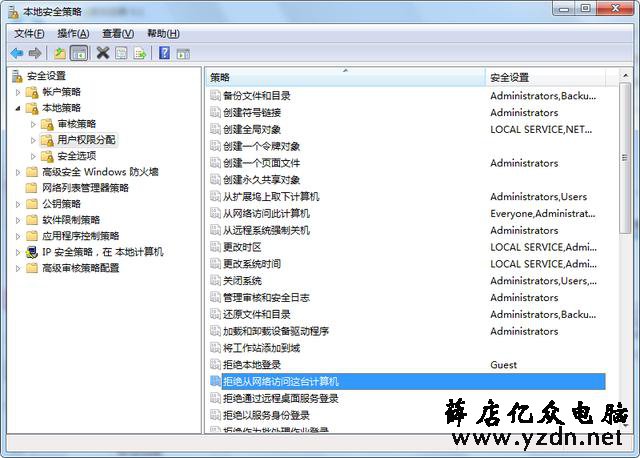
Task: Select the 更改时区 policy row
Action: click(x=407, y=247)
